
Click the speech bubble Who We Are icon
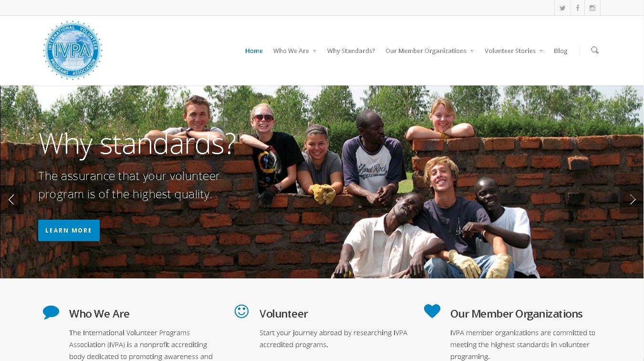(51, 312)
